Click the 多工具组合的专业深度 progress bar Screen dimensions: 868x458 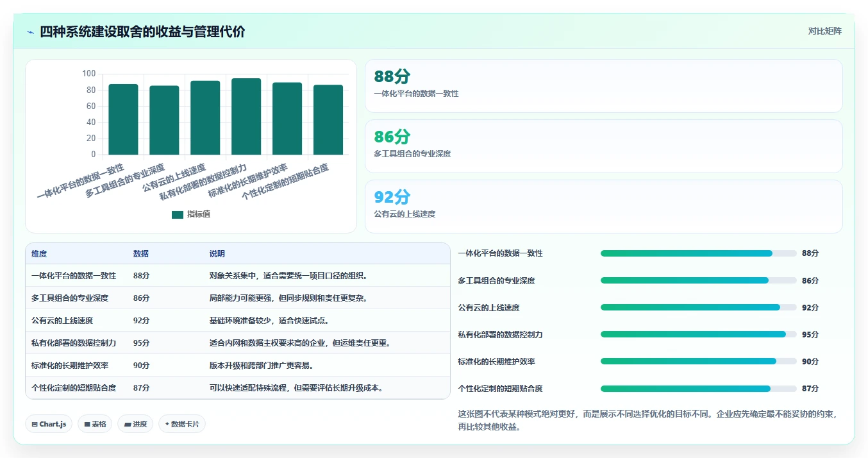click(699, 280)
